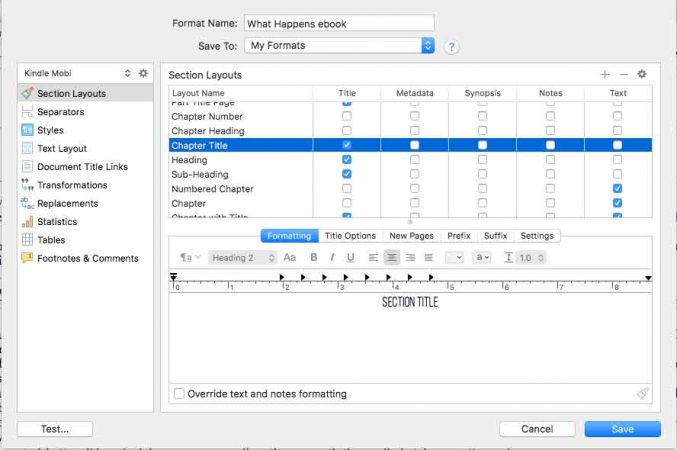
Task: Open the Styles pane icon
Action: [27, 130]
